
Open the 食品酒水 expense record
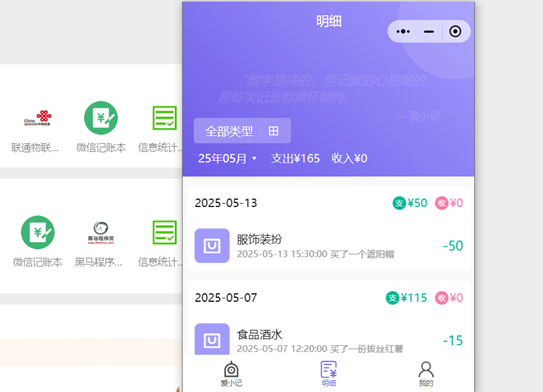point(329,336)
